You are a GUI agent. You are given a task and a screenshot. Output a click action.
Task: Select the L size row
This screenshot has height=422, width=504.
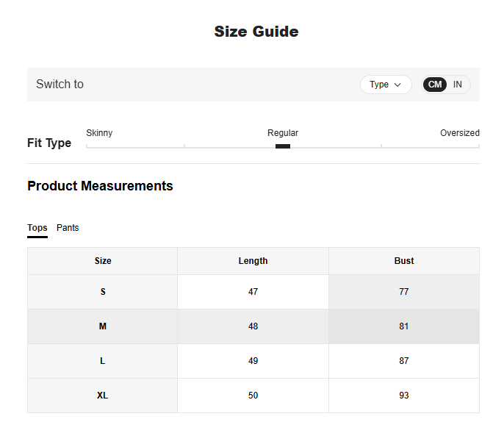tap(103, 361)
